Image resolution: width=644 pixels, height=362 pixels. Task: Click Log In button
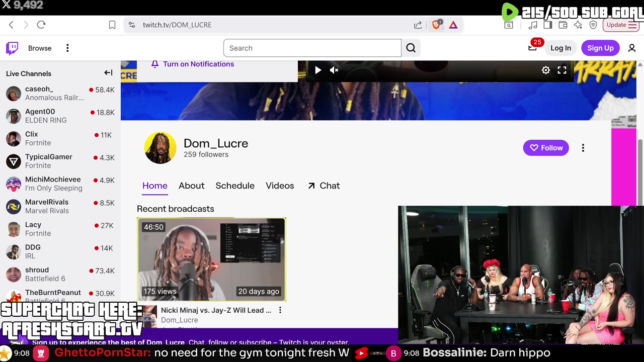560,48
